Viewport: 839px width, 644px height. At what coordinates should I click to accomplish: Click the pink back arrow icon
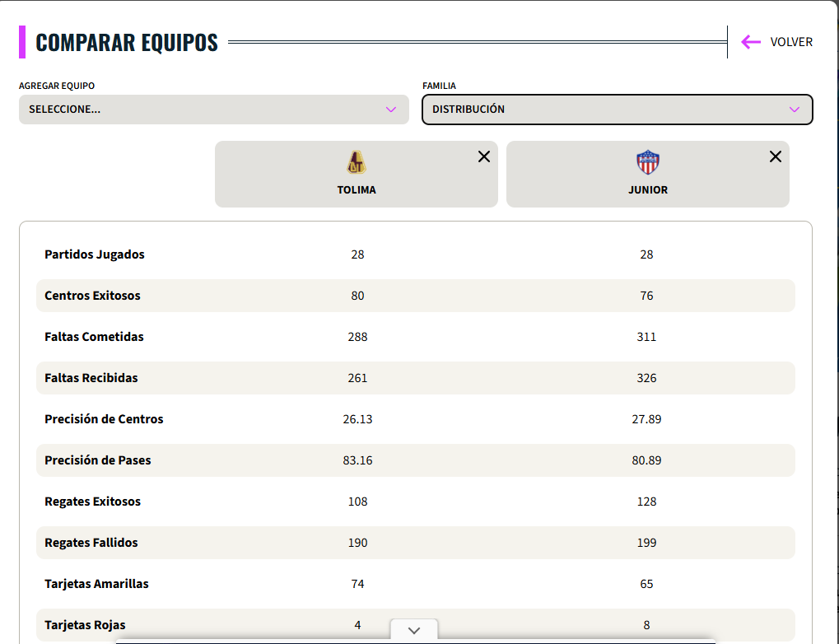pyautogui.click(x=750, y=42)
